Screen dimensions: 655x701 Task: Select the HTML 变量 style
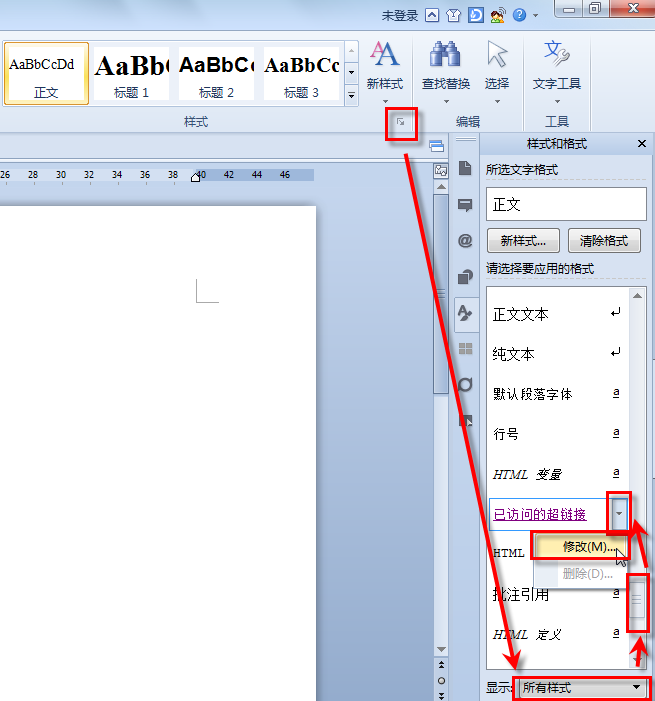coord(558,474)
